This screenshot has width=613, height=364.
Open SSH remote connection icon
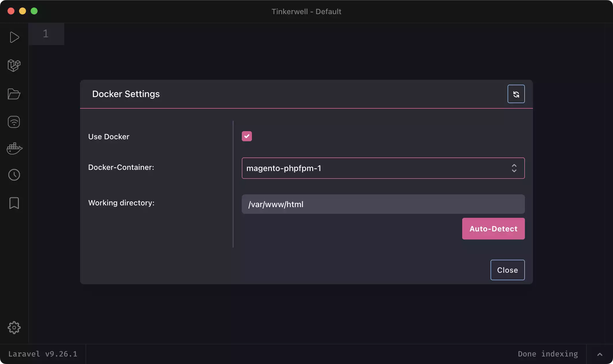pos(14,122)
